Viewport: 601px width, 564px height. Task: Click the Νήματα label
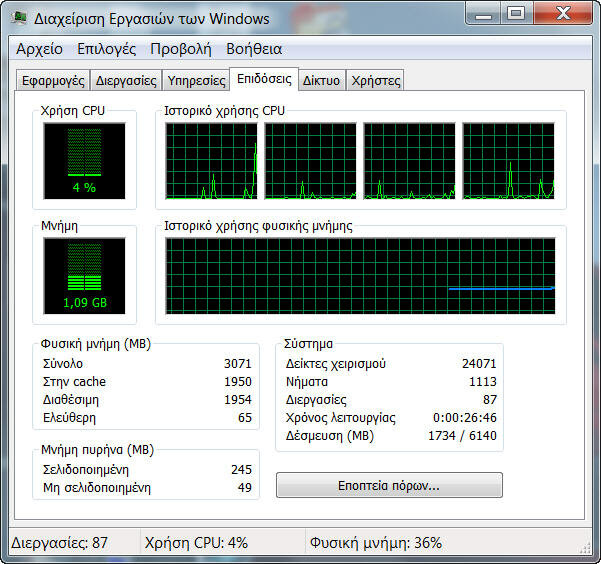click(307, 382)
